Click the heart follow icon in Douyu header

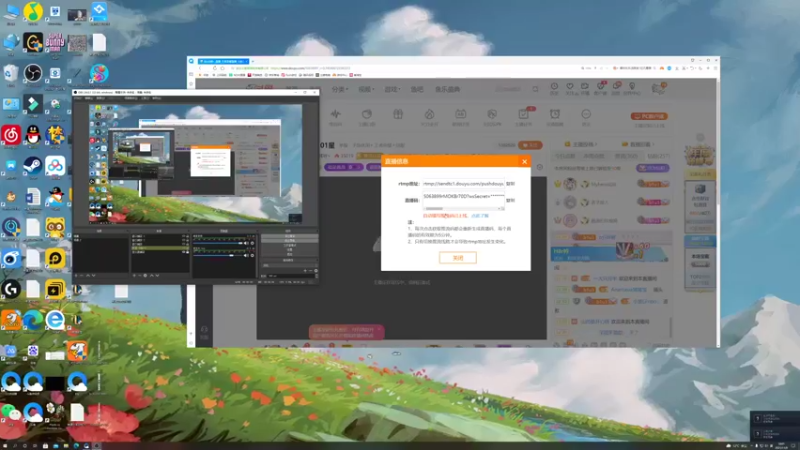click(x=570, y=87)
